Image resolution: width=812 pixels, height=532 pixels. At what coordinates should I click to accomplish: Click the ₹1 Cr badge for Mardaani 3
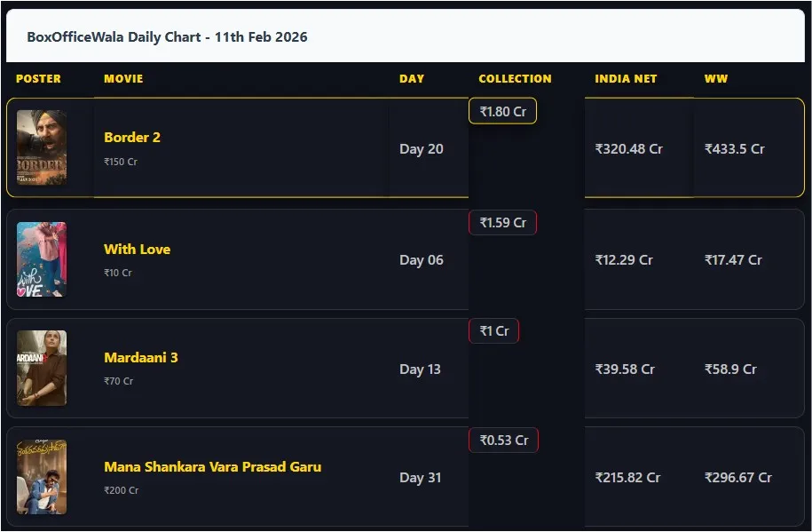[493, 330]
